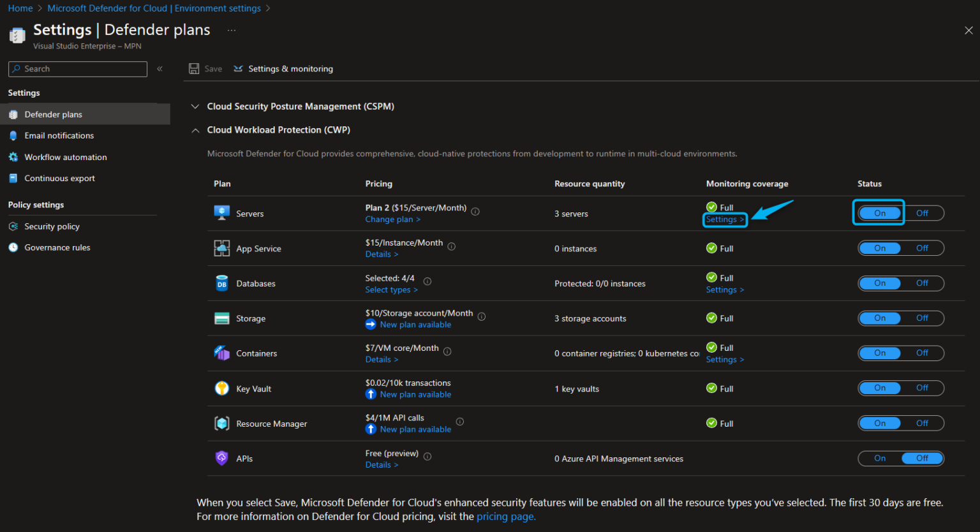Click the Storage plan icon

tap(221, 316)
